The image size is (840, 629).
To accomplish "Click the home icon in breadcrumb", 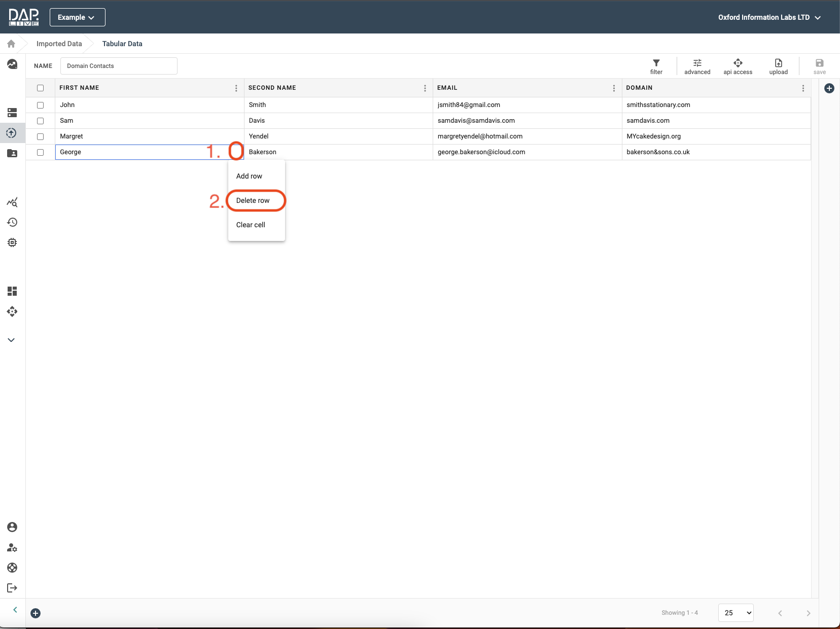I will tap(11, 44).
